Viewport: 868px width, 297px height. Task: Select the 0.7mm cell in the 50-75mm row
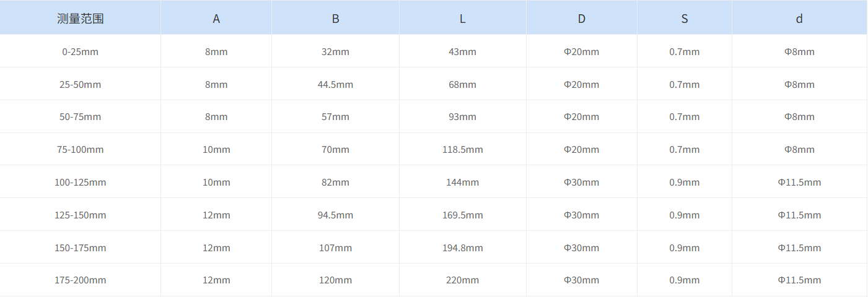684,117
